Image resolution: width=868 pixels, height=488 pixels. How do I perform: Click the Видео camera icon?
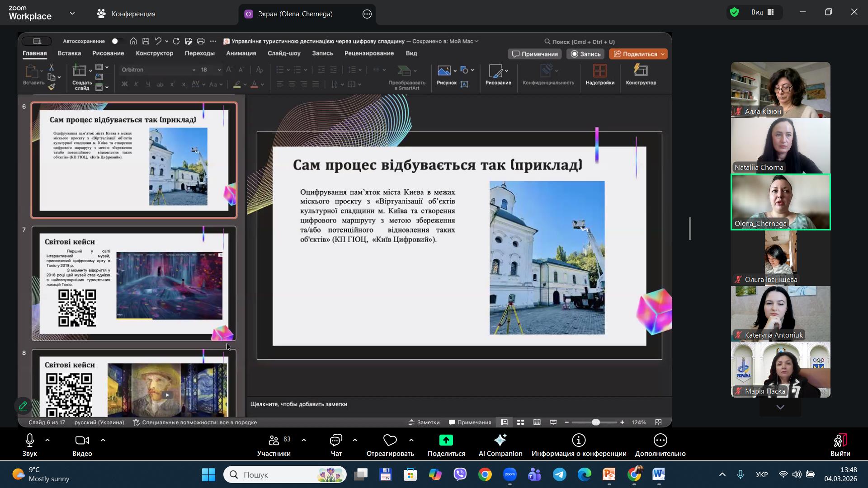pyautogui.click(x=82, y=440)
